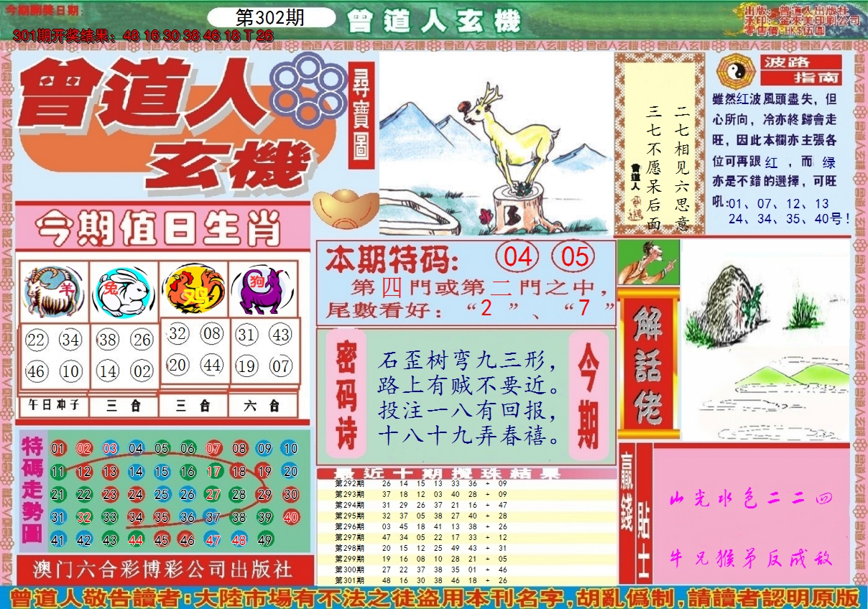Click circled number 38 under the rabbit
This screenshot has width=868, height=609.
pos(108,339)
